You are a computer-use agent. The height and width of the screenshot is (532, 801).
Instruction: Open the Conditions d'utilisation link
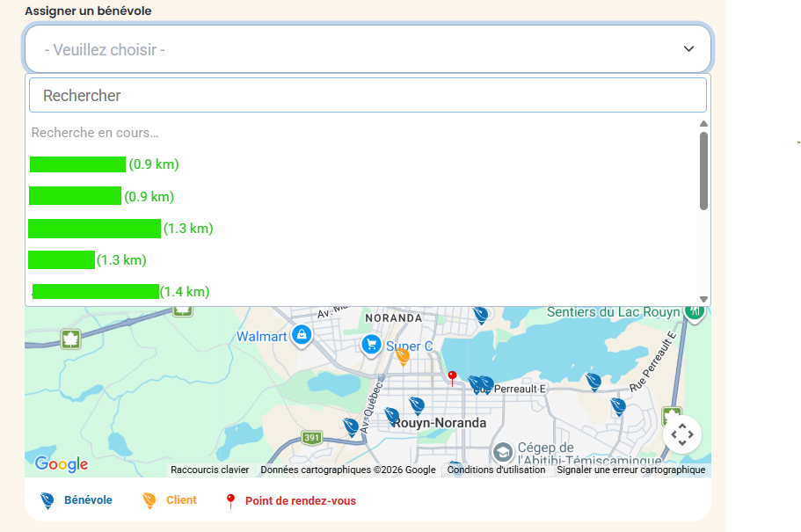click(x=496, y=470)
